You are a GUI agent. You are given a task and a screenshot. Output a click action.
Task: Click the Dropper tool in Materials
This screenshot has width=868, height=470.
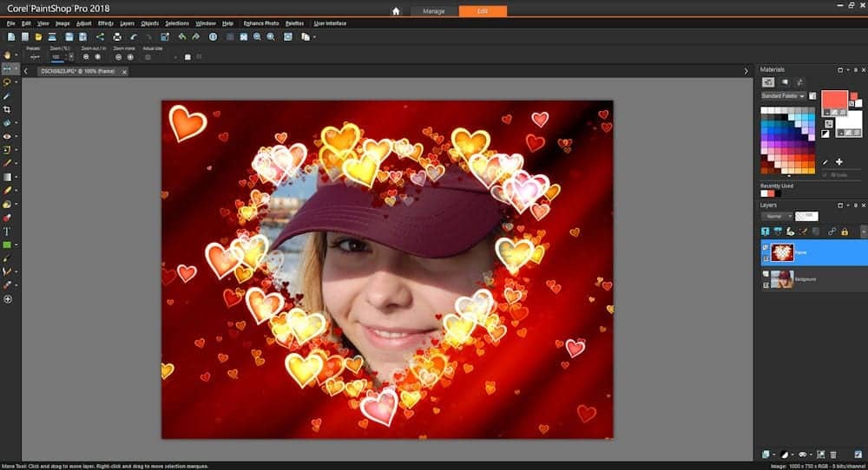point(825,161)
